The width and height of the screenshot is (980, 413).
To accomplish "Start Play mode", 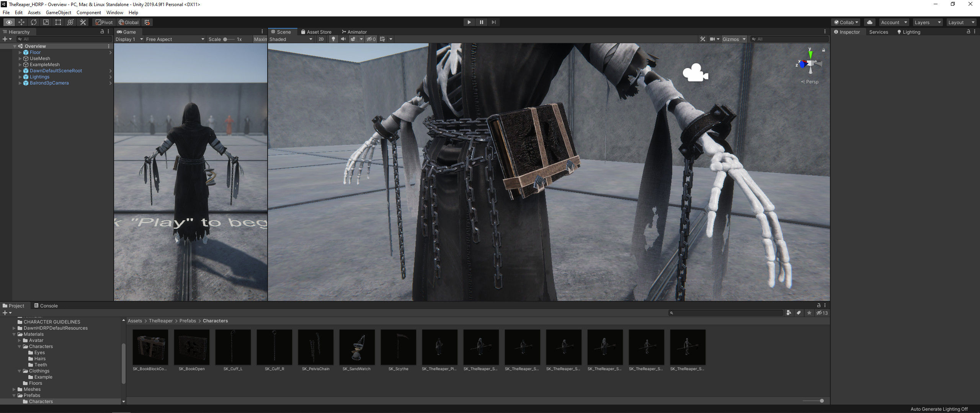I will point(469,22).
